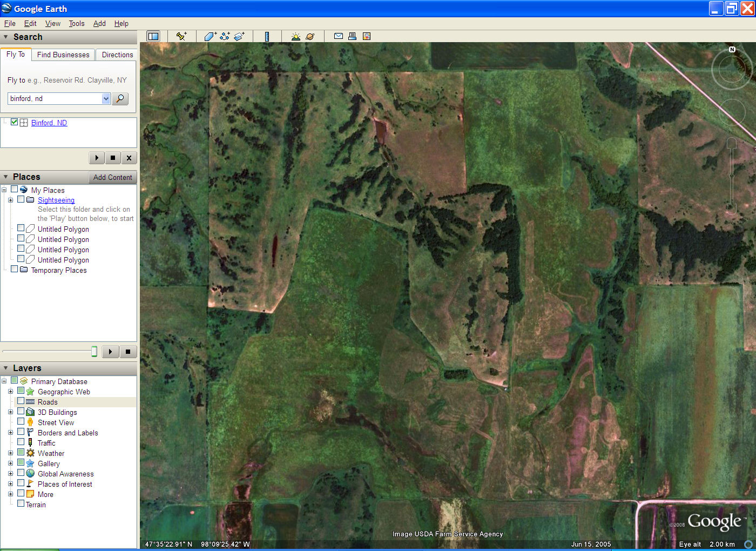Open the Add menu
Image resolution: width=756 pixels, height=551 pixels.
pos(99,23)
